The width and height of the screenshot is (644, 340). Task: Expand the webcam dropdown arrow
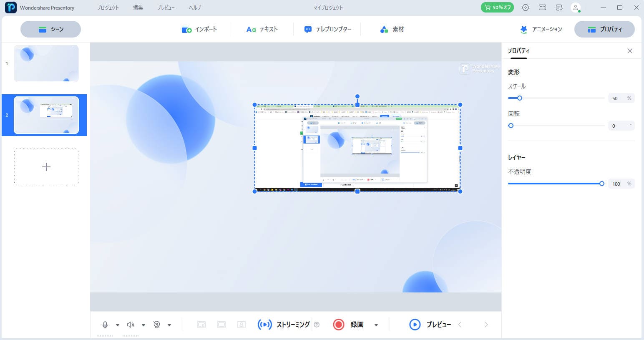[x=169, y=325]
